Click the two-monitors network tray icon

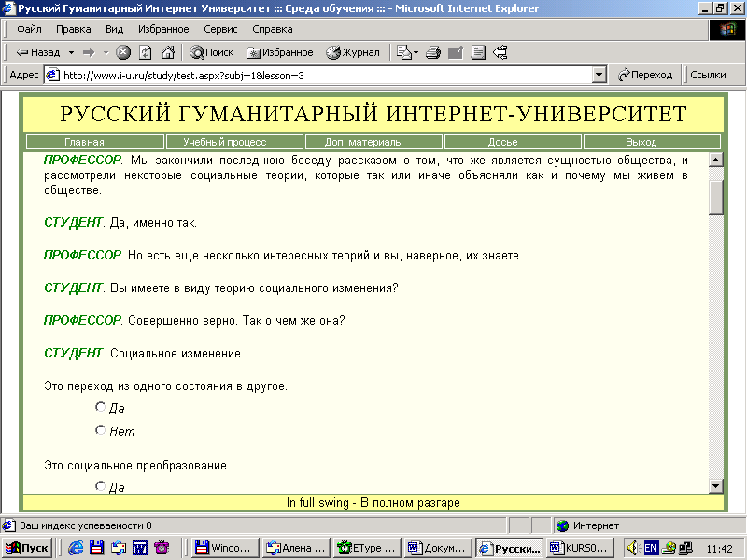685,548
